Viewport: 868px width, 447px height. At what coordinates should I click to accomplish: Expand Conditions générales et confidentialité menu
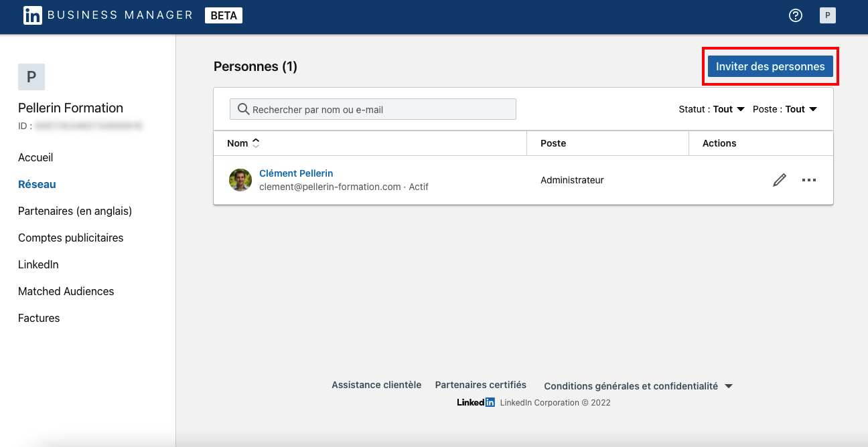tap(638, 386)
